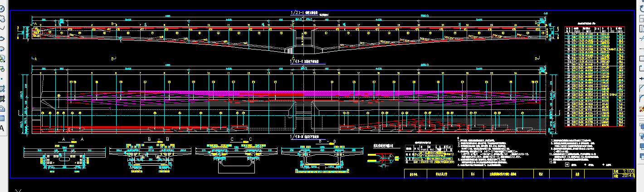Click the '1/4 II-II' plan view title
Image resolution: width=644 pixels, height=192 pixels.
(305, 62)
